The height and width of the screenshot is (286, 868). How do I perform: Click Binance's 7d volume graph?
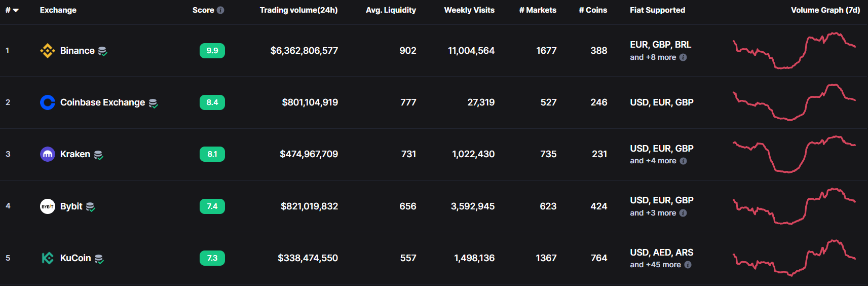[x=795, y=50]
